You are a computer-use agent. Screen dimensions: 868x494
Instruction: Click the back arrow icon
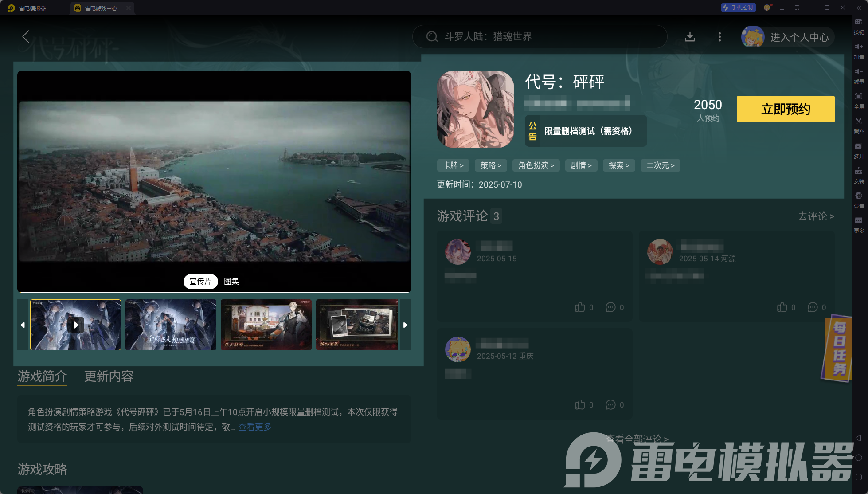[x=26, y=37]
